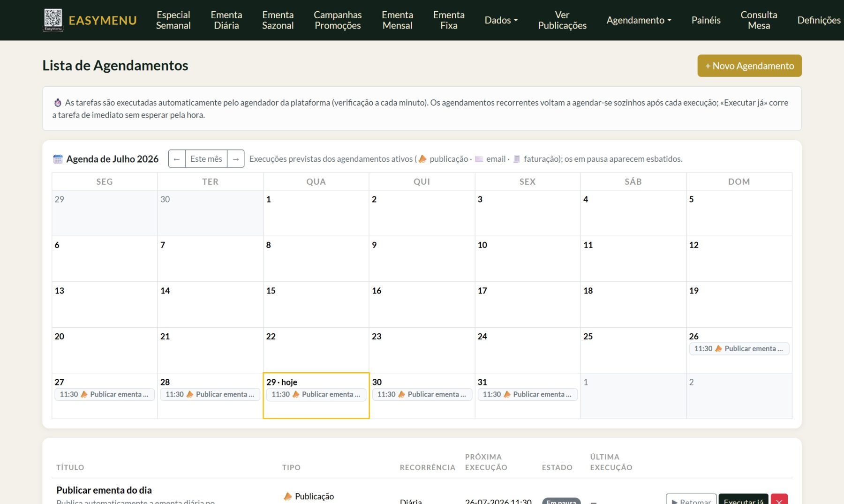The width and height of the screenshot is (844, 504).
Task: Click the QUA weekday header
Action: pyautogui.click(x=316, y=181)
